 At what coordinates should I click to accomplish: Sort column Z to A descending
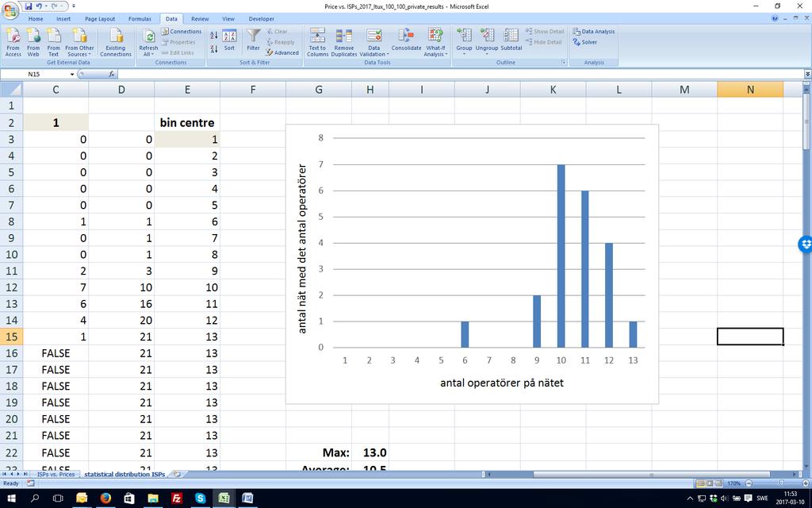(214, 48)
